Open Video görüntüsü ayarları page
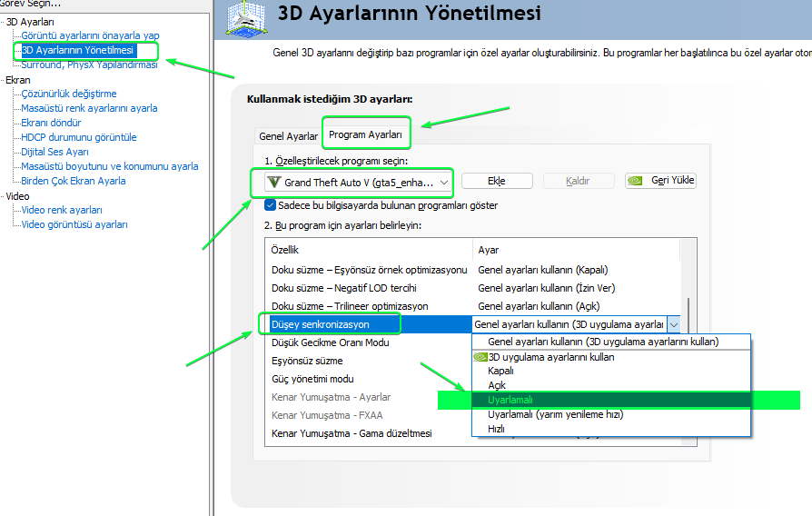This screenshot has height=516, width=812. click(74, 224)
